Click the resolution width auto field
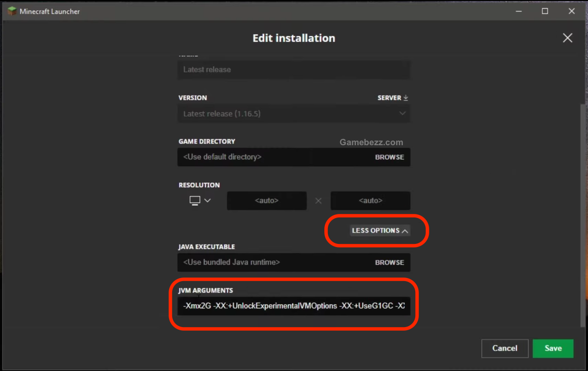Screen dimensions: 588x371 [267, 200]
